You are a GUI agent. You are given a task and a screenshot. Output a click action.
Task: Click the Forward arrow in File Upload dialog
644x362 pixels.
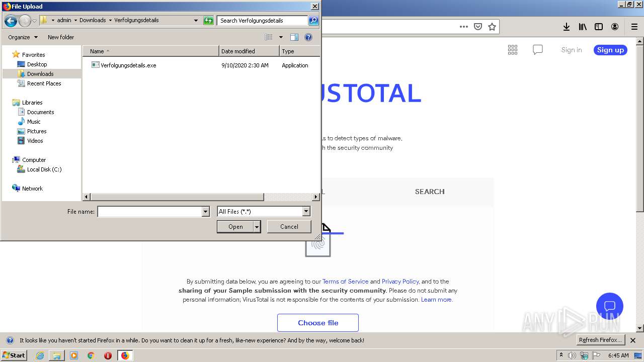click(x=25, y=21)
